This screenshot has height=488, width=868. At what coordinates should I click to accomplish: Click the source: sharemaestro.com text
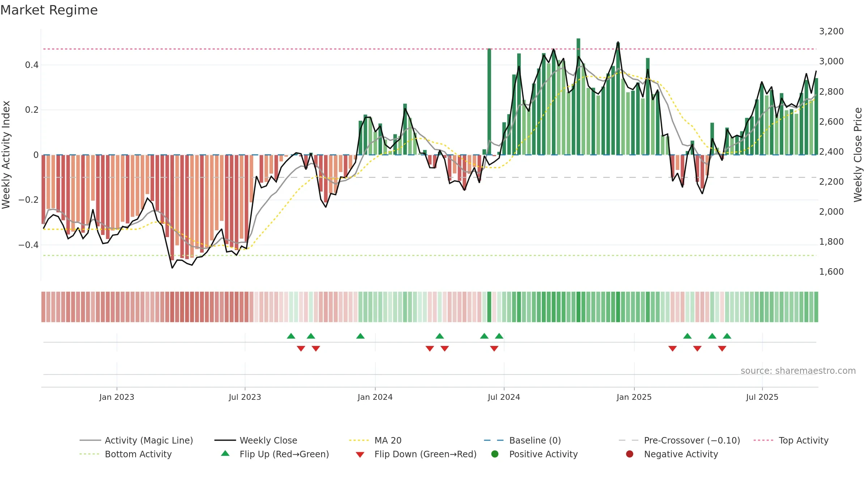point(798,371)
